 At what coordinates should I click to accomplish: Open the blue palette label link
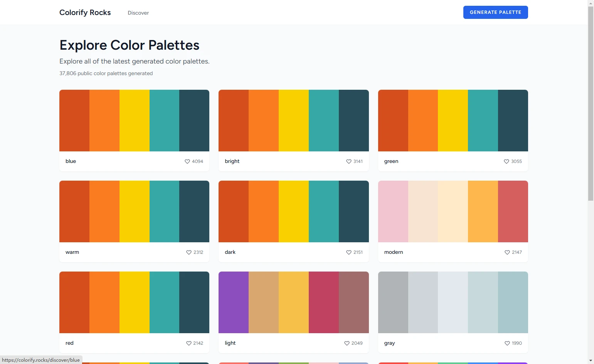pyautogui.click(x=71, y=161)
